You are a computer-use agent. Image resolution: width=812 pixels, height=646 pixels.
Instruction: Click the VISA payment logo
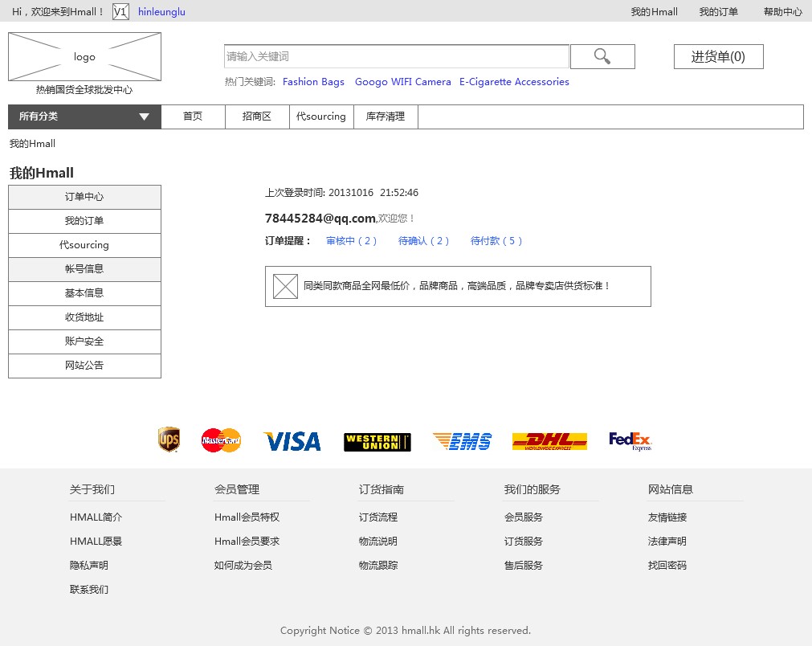click(x=292, y=441)
